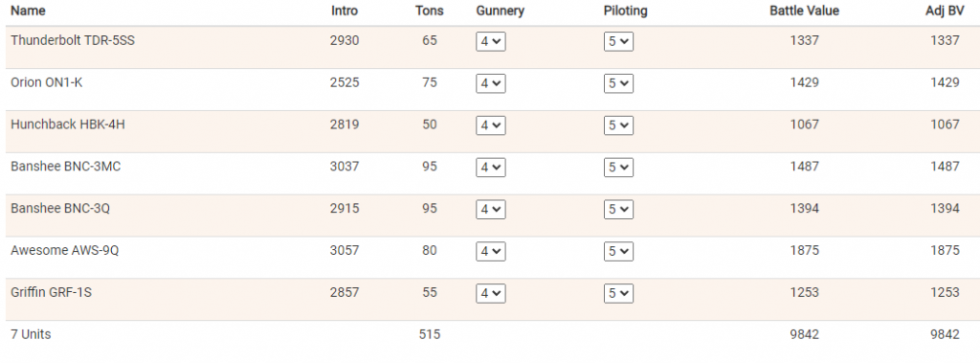Sort list by Tons column header
This screenshot has width=980, height=363.
[x=430, y=11]
